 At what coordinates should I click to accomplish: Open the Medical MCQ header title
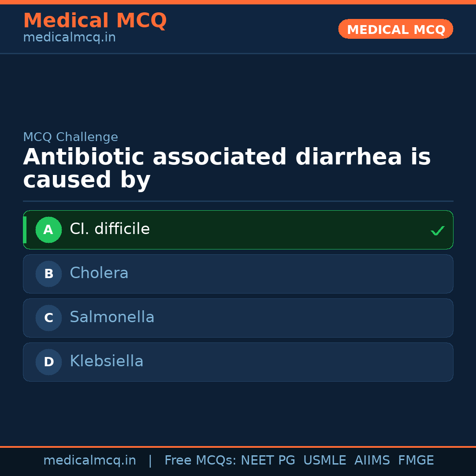[x=95, y=21]
